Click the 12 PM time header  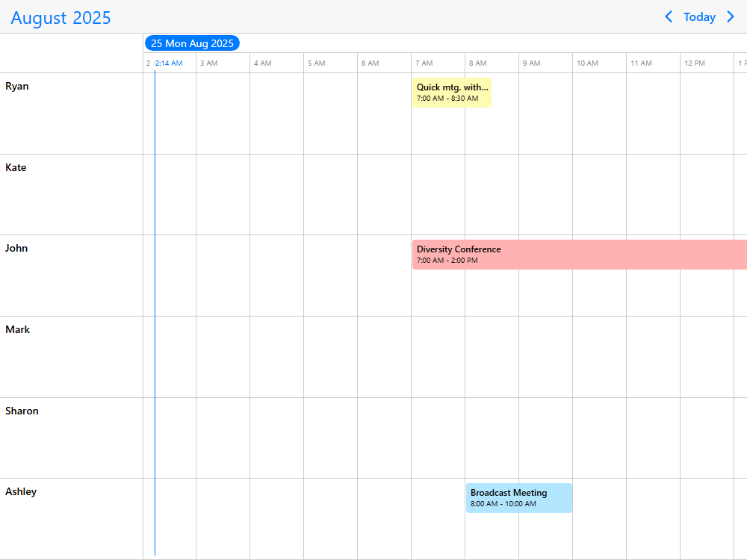point(695,63)
